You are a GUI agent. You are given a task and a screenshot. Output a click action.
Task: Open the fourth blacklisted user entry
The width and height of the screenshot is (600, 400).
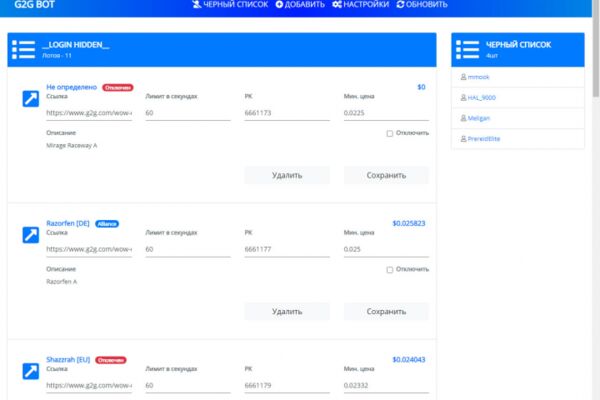click(x=484, y=139)
